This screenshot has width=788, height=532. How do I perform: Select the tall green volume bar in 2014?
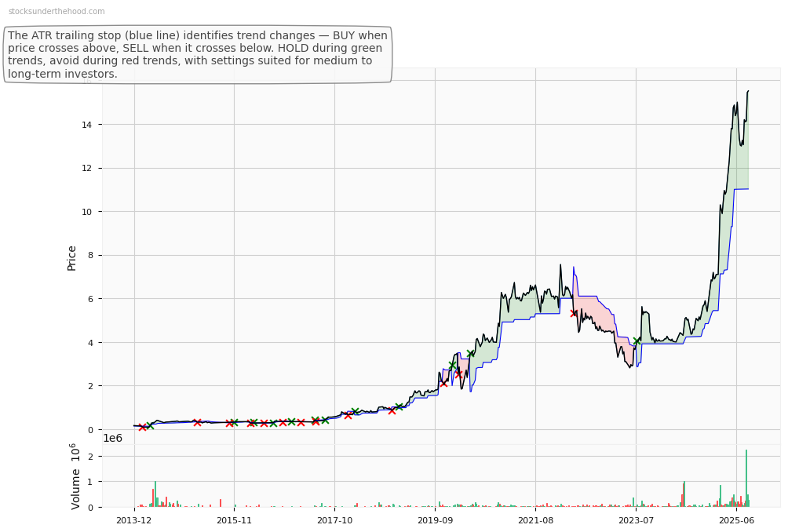[155, 494]
